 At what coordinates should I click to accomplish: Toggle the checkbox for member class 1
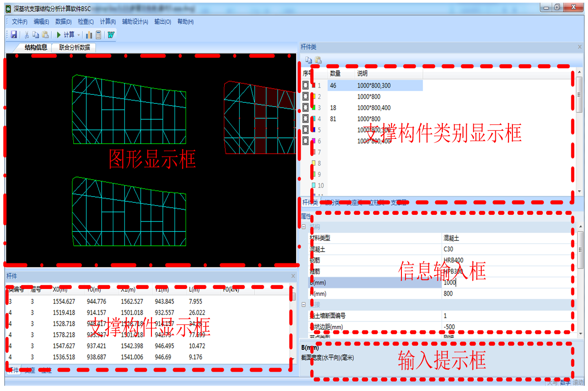click(306, 85)
